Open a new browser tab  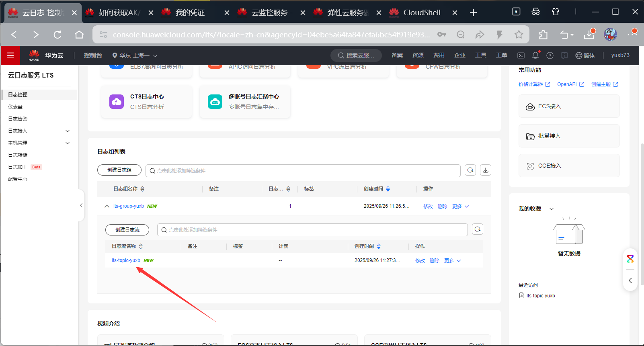[473, 12]
